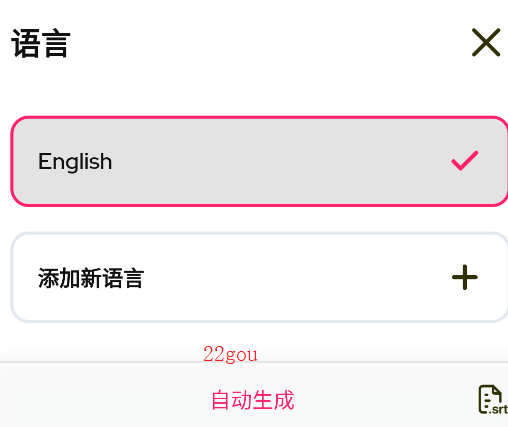This screenshot has width=508, height=427.
Task: Click the plus icon to add a language
Action: pyautogui.click(x=465, y=277)
